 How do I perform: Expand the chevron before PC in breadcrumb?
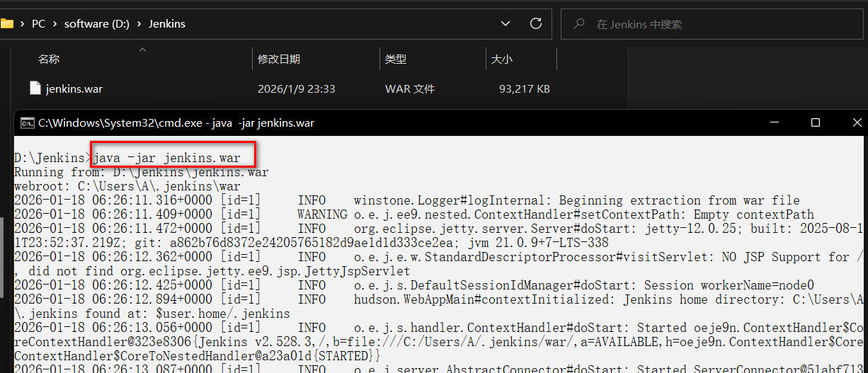point(23,24)
